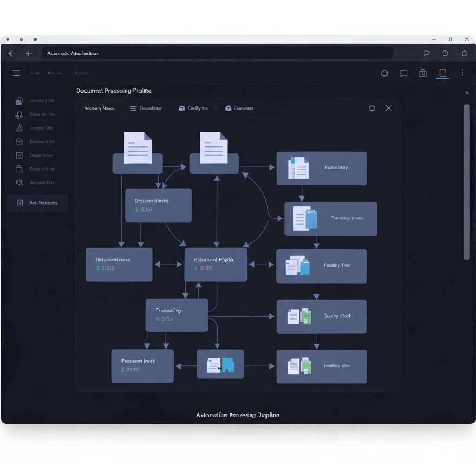Click the Quality Check node on the right

(x=321, y=317)
